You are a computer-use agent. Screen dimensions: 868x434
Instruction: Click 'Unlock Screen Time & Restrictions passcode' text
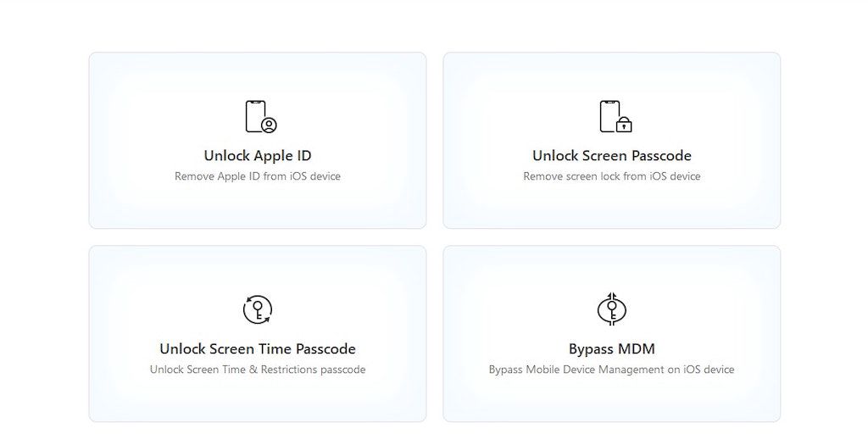point(258,370)
